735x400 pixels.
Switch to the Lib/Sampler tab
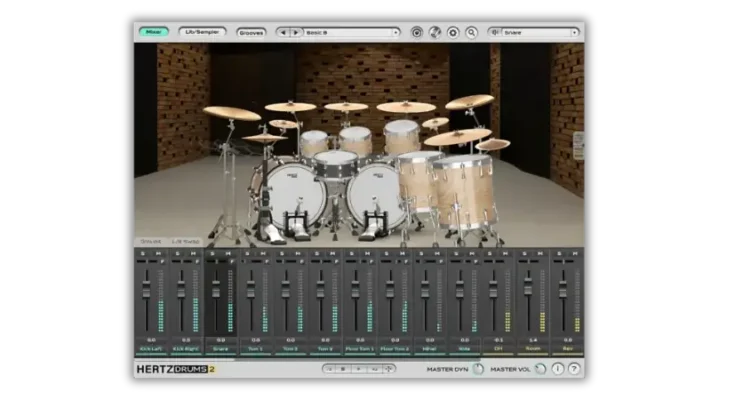point(203,32)
